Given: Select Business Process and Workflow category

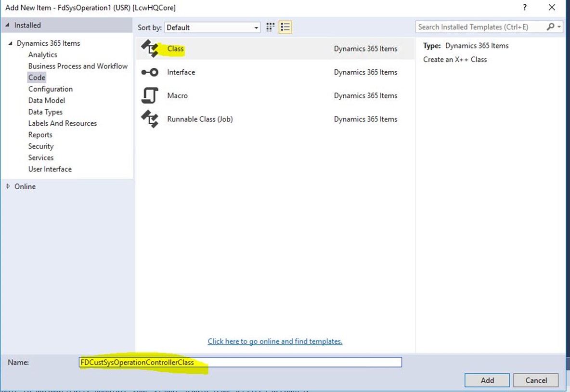Looking at the screenshot, I should point(78,66).
